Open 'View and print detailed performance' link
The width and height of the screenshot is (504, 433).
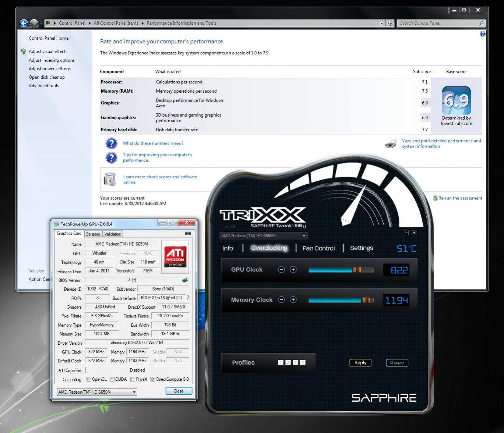(441, 143)
